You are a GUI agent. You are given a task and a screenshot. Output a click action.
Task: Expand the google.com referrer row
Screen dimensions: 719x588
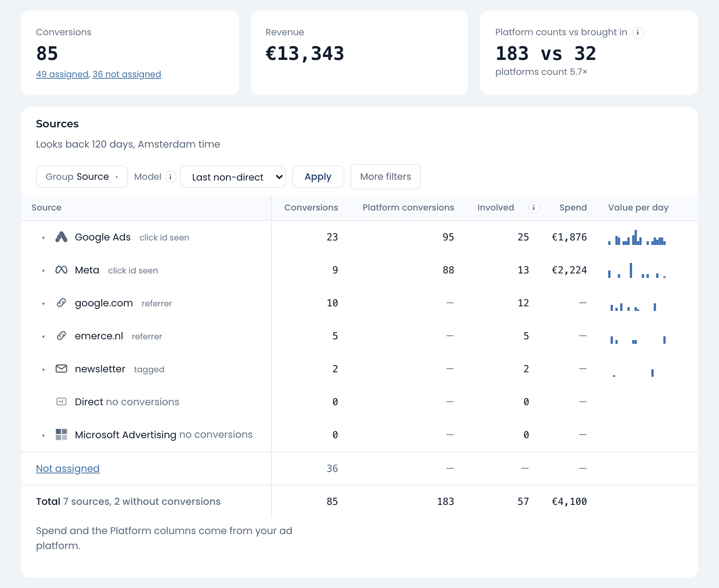point(43,304)
